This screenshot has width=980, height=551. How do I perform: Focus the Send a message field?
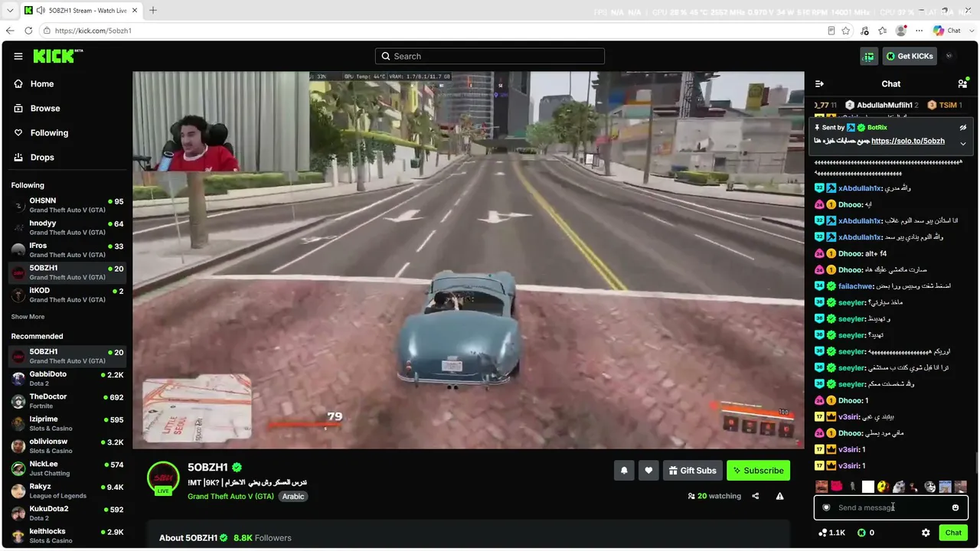point(891,507)
